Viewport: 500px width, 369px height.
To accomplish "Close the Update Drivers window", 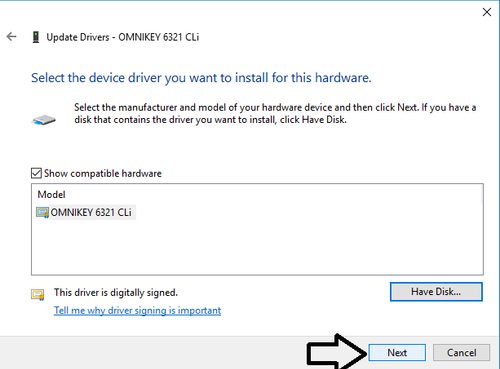I will [487, 12].
